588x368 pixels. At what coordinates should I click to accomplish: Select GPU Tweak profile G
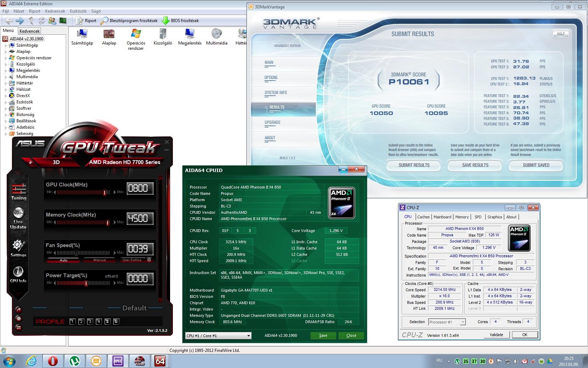click(116, 321)
